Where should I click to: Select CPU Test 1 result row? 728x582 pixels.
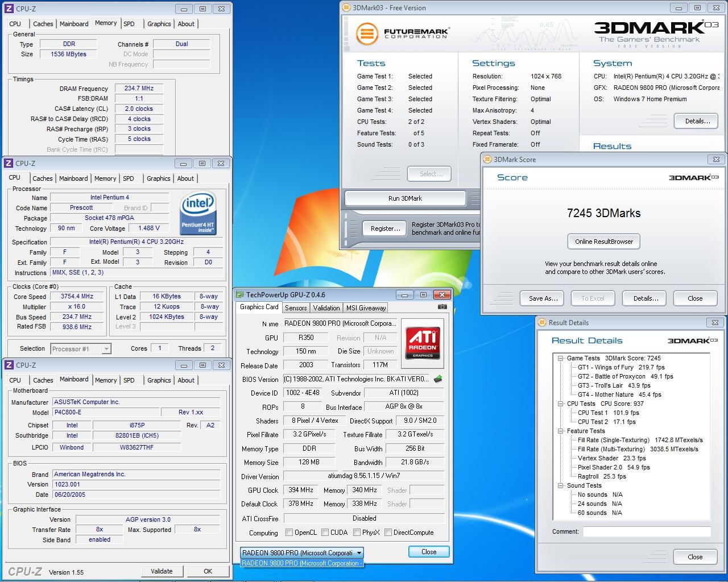608,413
